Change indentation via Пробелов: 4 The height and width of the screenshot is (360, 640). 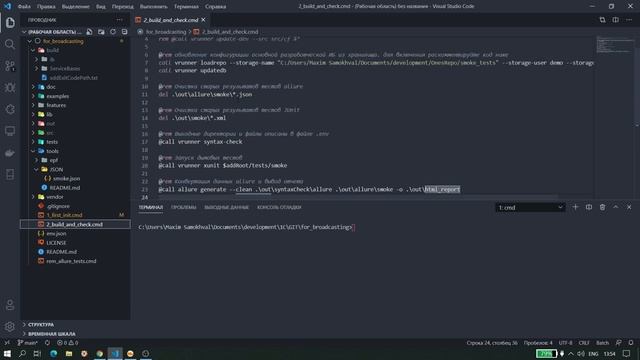coord(538,343)
